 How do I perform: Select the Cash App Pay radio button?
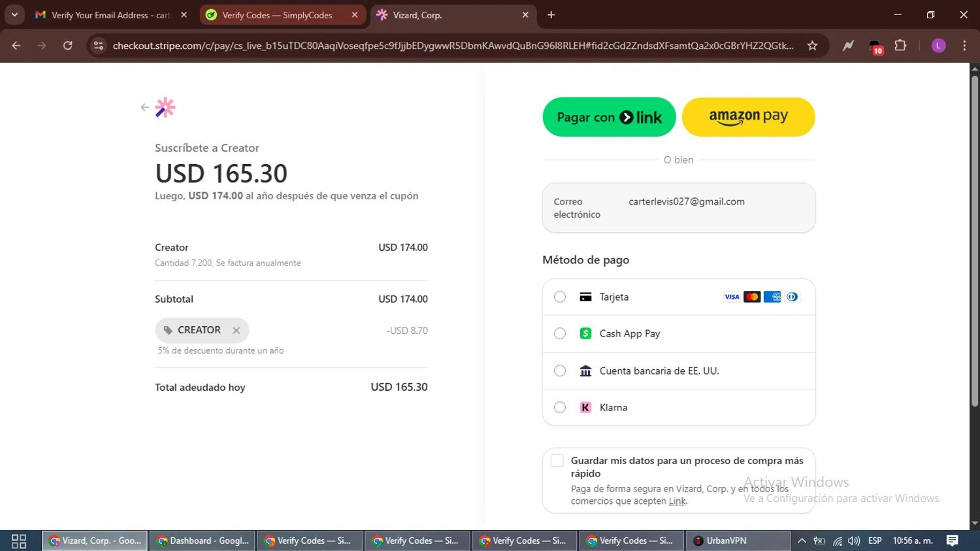[x=560, y=333]
